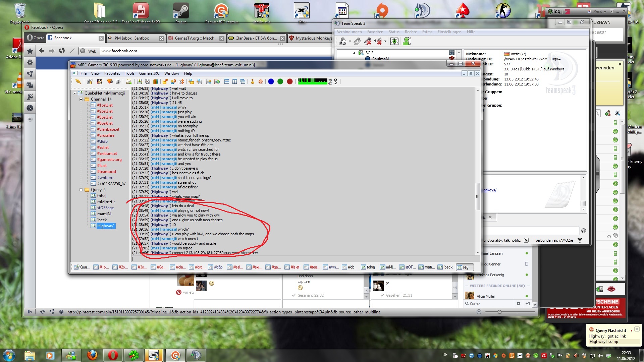This screenshot has height=362, width=644.
Task: Collapse the Query: 6 tree folder
Action: [81, 190]
